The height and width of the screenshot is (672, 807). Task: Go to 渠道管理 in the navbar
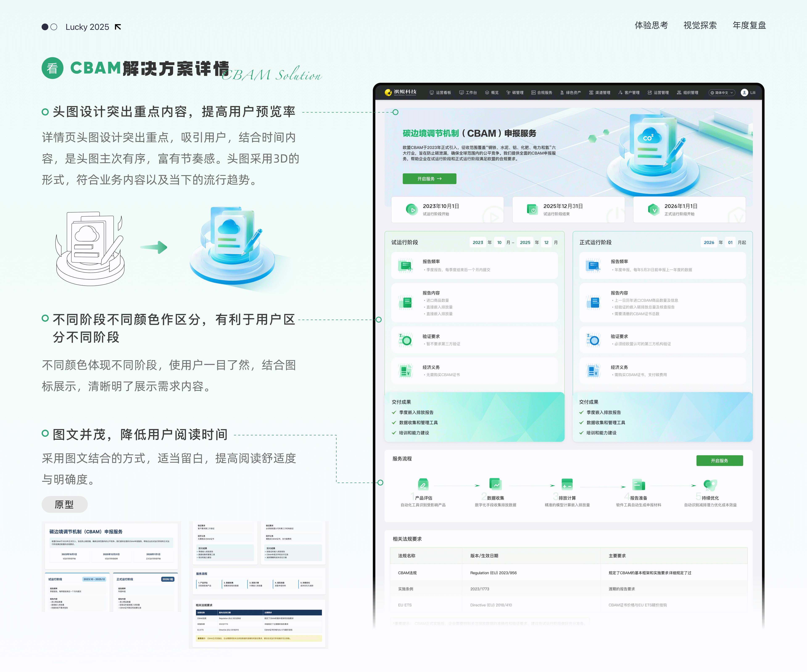(x=600, y=93)
